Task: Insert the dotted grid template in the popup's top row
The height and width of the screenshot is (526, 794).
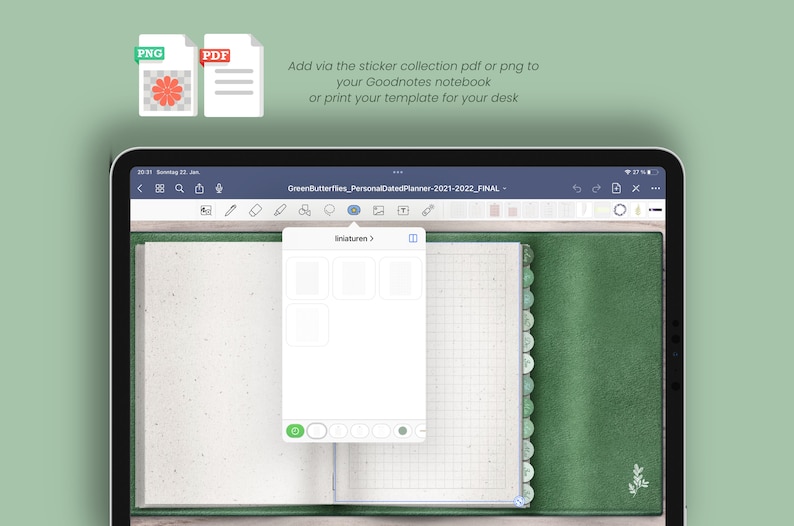Action: [401, 278]
